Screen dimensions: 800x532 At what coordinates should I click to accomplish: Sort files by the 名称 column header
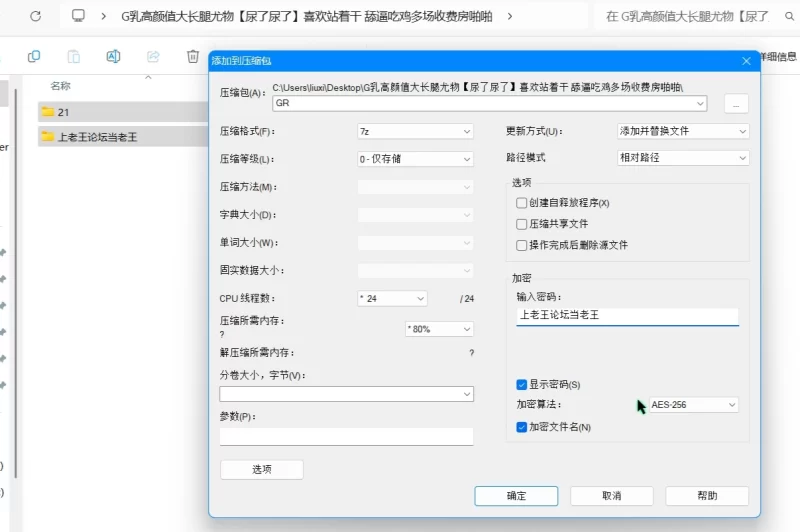[60, 86]
